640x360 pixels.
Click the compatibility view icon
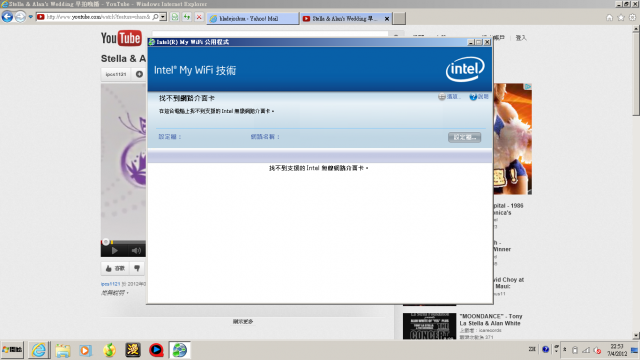click(175, 17)
